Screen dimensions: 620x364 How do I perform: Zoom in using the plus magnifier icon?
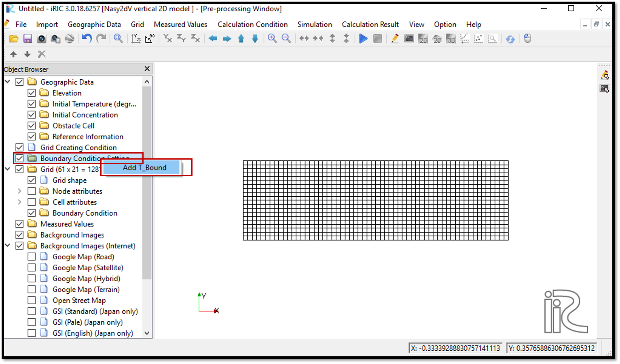click(x=272, y=38)
